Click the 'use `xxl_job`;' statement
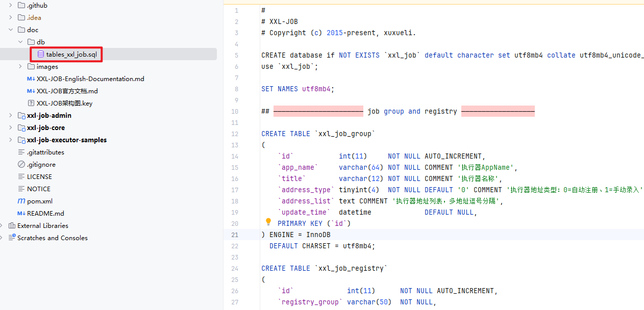Viewport: 644px width, 310px height. click(290, 66)
